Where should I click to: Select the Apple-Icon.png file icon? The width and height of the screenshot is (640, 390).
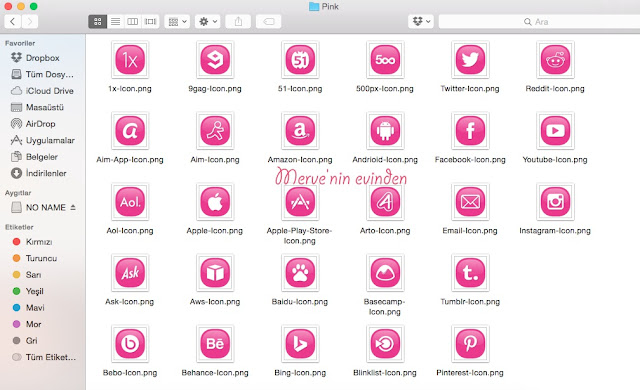click(215, 202)
